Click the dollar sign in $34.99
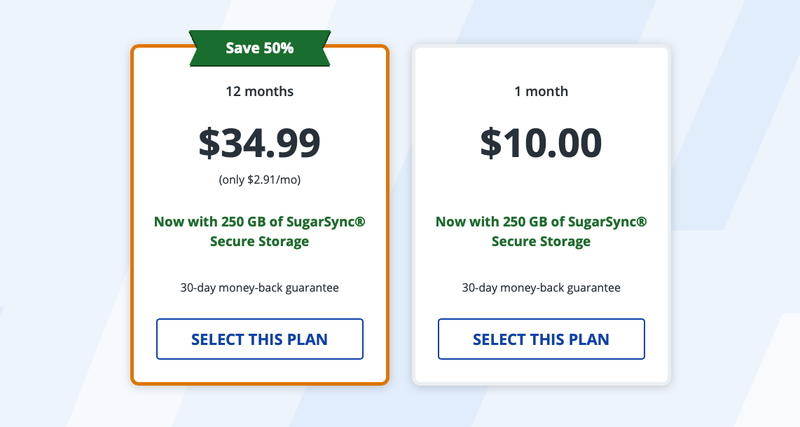This screenshot has height=427, width=800. (x=209, y=143)
